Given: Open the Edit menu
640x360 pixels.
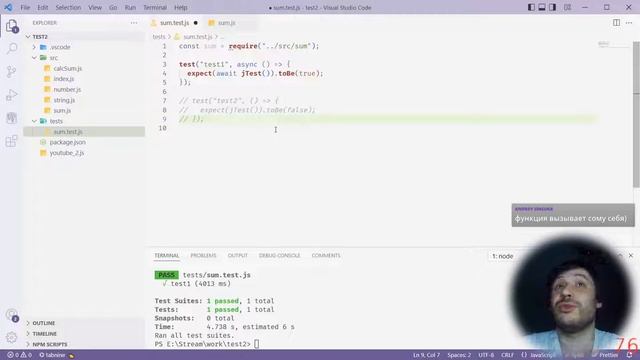Looking at the screenshot, I should click(42, 7).
